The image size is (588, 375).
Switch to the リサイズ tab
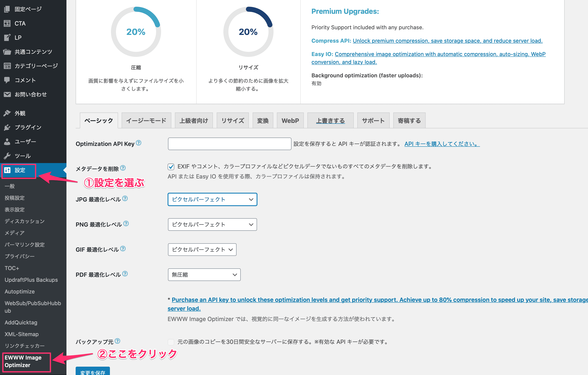click(233, 120)
